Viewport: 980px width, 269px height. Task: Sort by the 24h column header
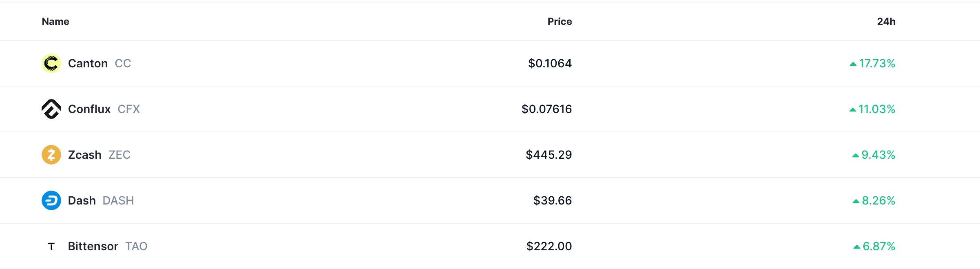point(886,21)
